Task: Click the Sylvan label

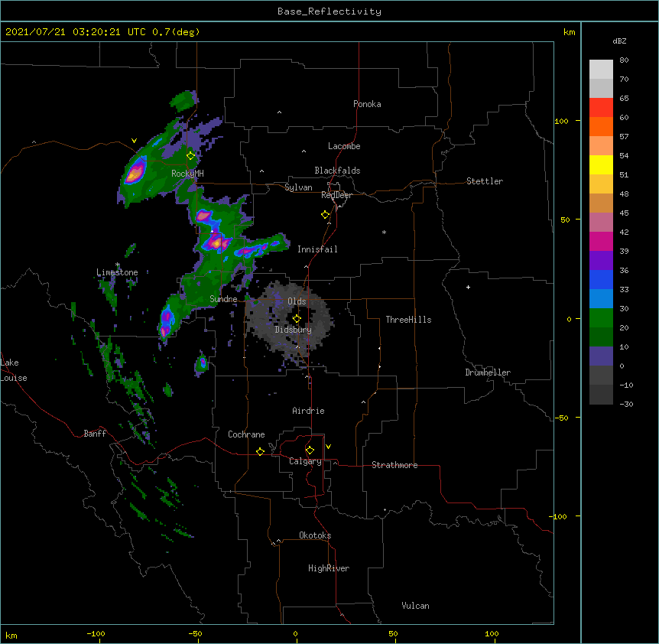Action: 298,187
